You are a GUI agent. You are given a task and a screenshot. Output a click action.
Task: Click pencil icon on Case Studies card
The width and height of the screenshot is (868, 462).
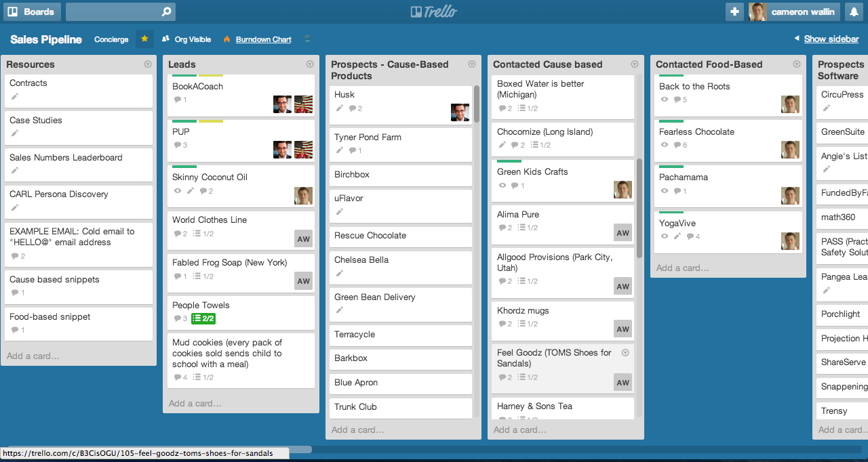(x=15, y=133)
